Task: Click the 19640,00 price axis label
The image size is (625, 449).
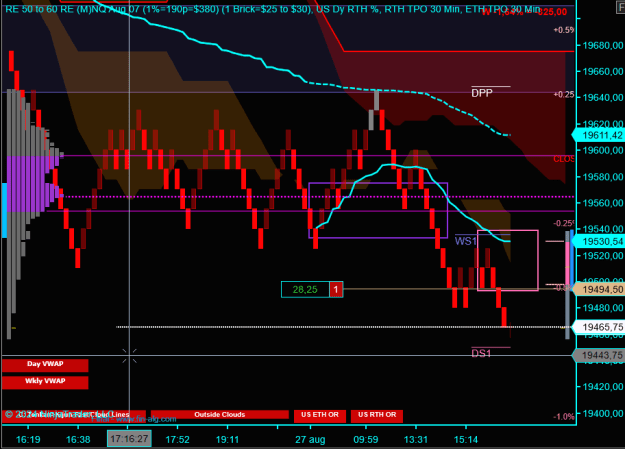Action: [x=603, y=98]
